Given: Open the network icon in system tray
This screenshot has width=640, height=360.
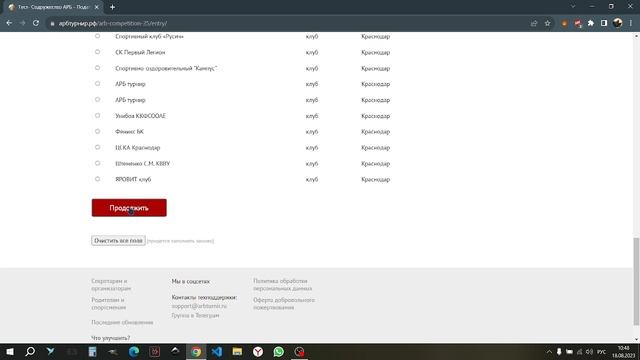Looking at the screenshot, I should (579, 352).
